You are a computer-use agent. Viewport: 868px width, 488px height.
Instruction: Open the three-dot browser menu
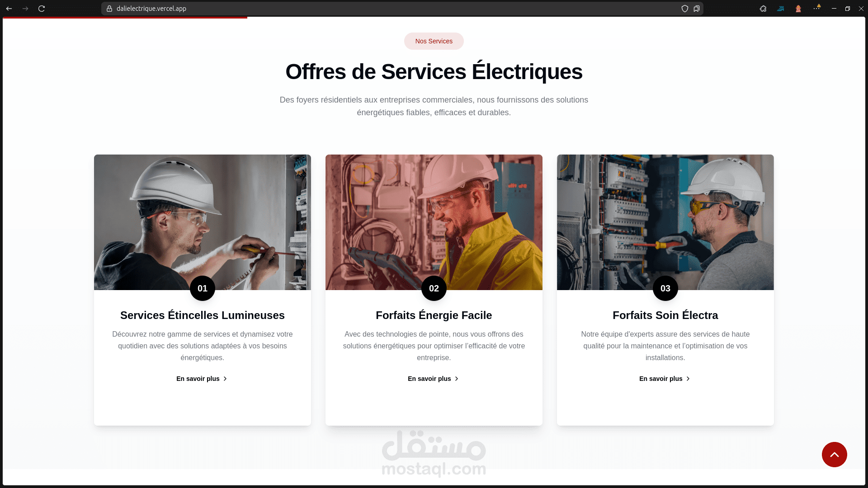[x=816, y=8]
